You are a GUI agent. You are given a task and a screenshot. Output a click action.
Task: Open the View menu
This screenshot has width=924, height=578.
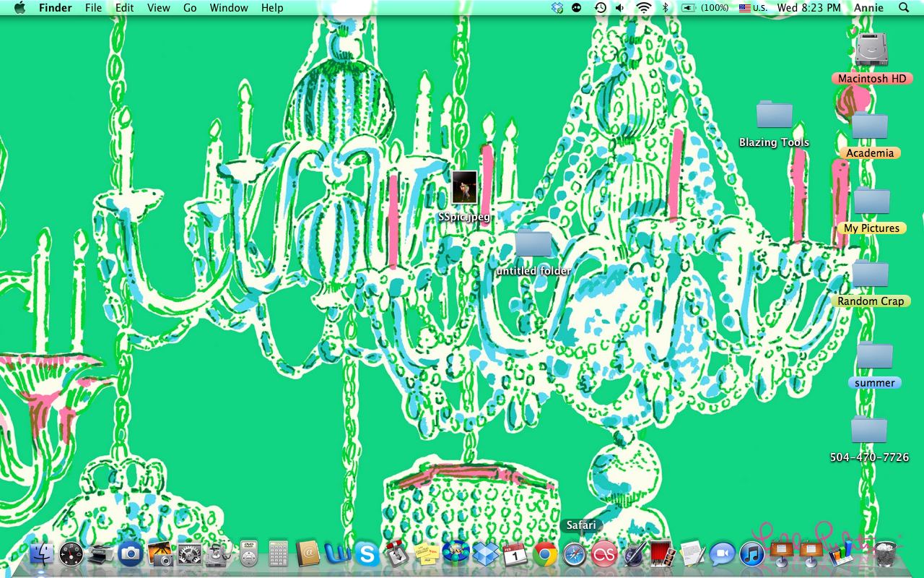click(x=158, y=8)
